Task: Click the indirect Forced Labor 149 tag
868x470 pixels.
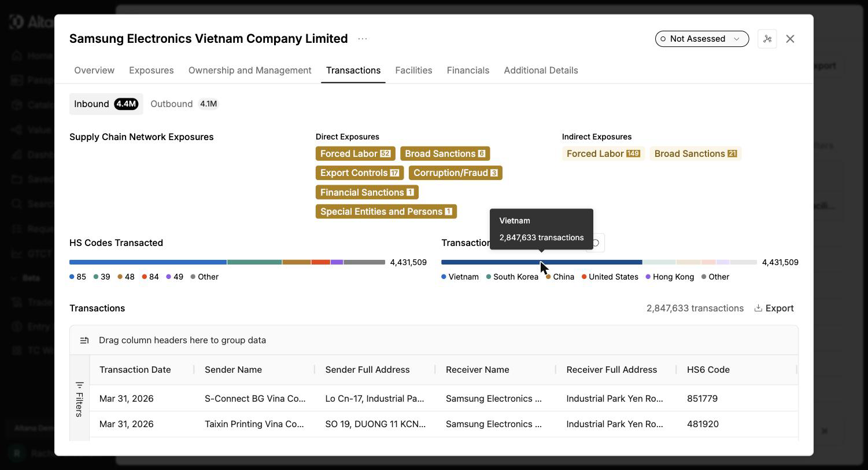Action: point(604,153)
